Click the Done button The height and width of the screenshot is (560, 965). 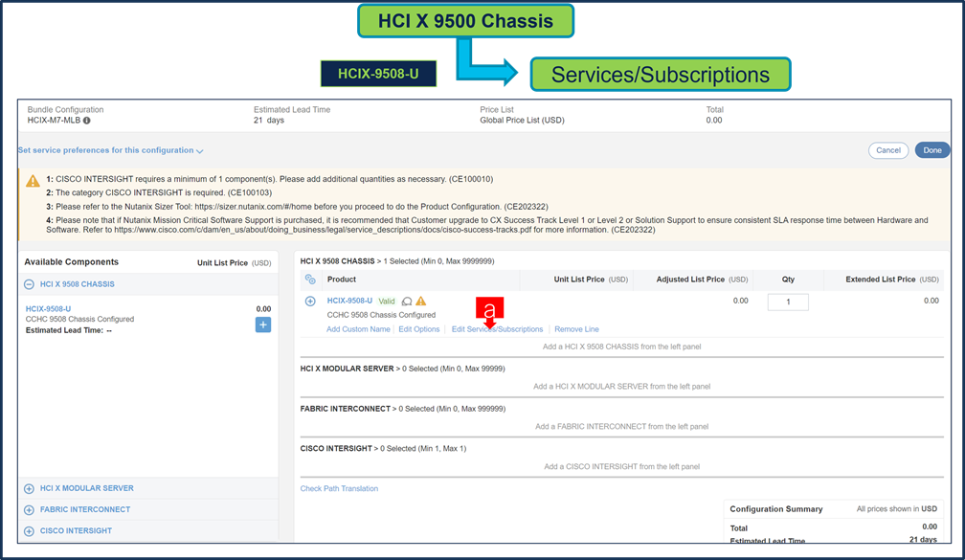[x=931, y=150]
